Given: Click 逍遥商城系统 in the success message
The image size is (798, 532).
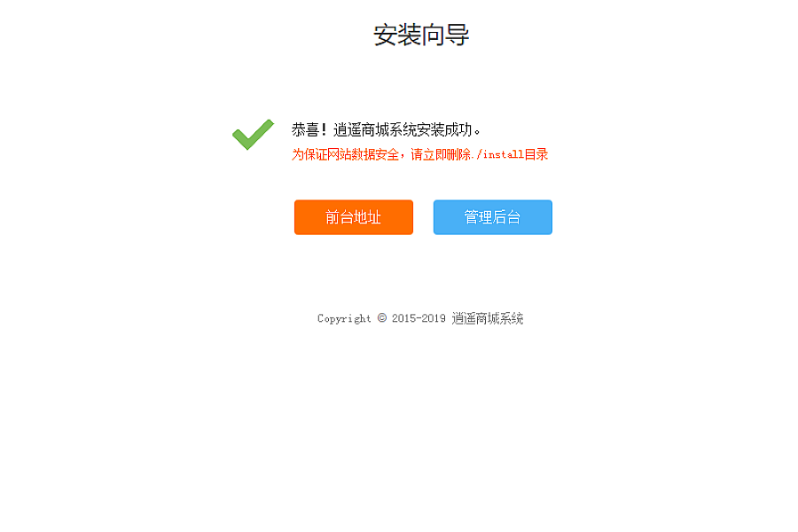Looking at the screenshot, I should [x=374, y=129].
